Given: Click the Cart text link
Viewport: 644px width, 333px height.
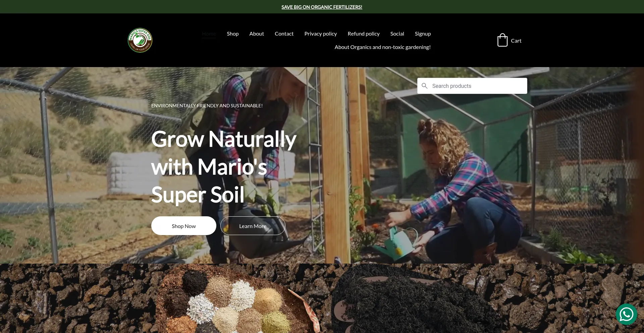Looking at the screenshot, I should [516, 41].
